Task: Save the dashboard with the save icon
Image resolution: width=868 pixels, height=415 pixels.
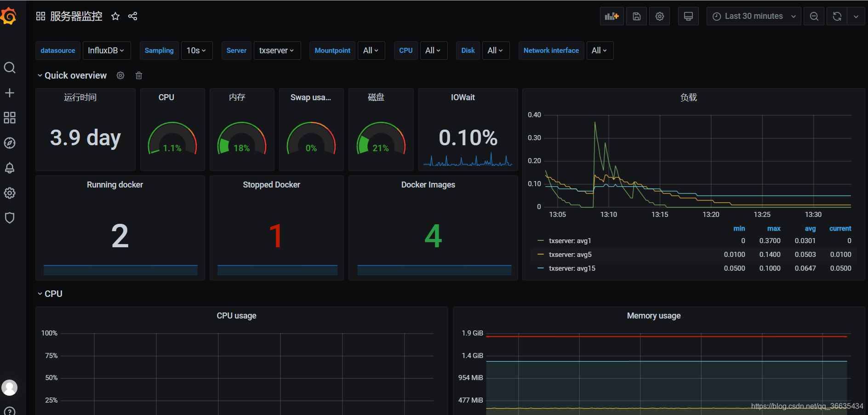Action: click(x=636, y=16)
